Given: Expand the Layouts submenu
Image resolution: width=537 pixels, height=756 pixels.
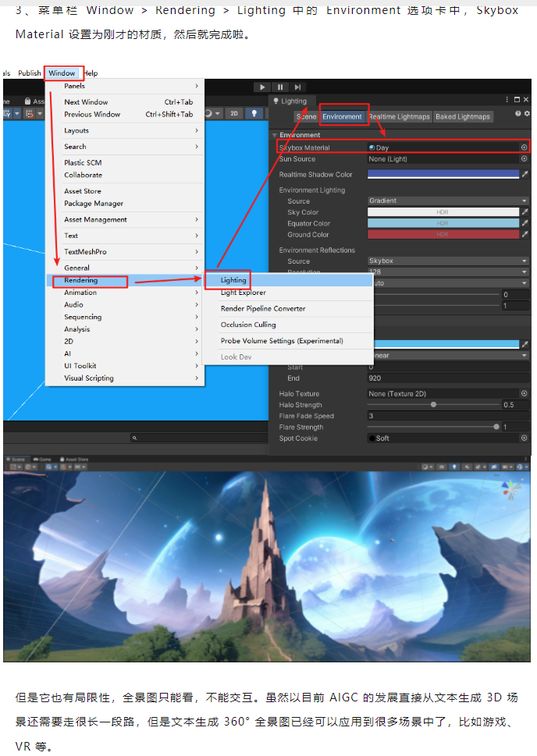Looking at the screenshot, I should pos(125,130).
